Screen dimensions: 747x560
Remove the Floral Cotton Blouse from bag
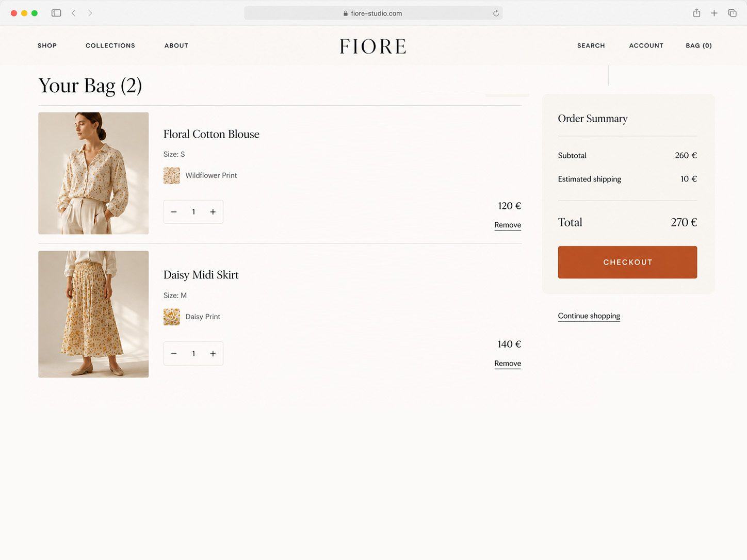click(x=508, y=225)
